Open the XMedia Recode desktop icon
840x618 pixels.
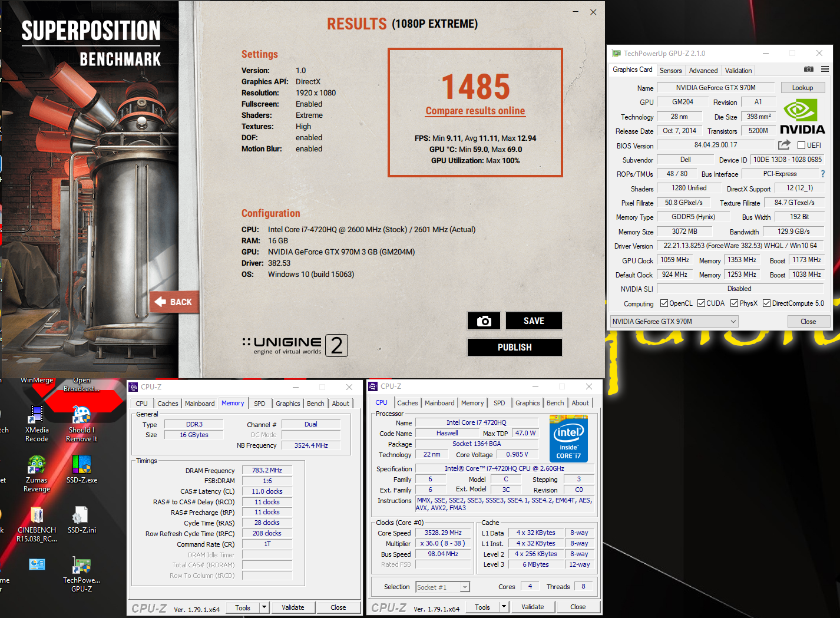pos(37,423)
